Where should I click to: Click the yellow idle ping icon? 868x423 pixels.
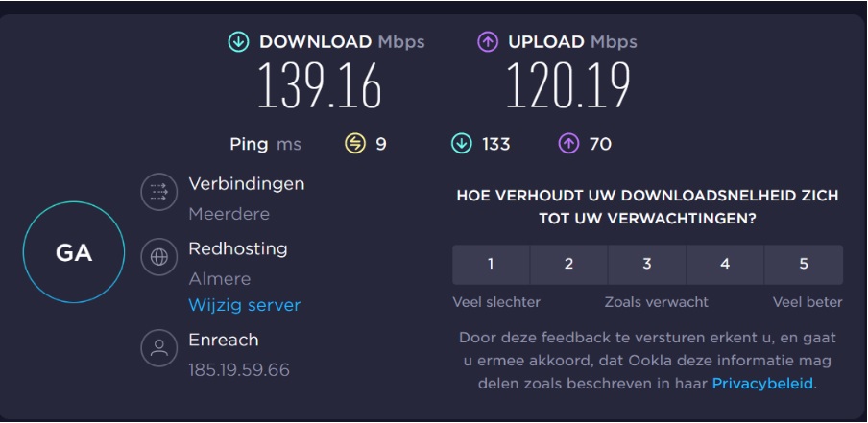(x=355, y=144)
